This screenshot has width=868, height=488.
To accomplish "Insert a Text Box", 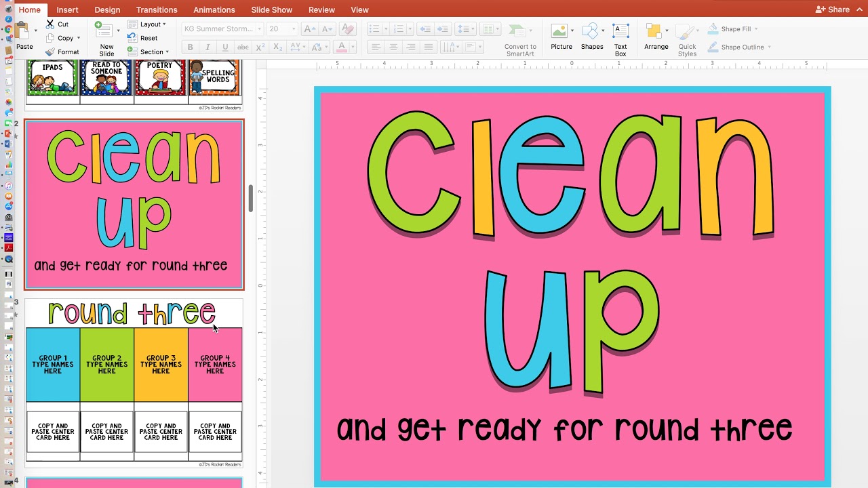I will click(620, 39).
